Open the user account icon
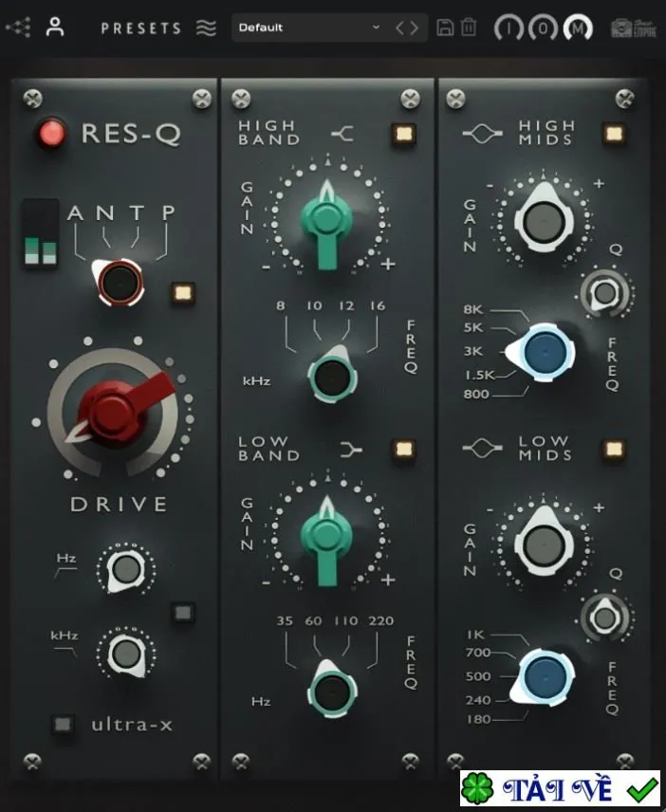666x812 pixels. click(x=55, y=27)
